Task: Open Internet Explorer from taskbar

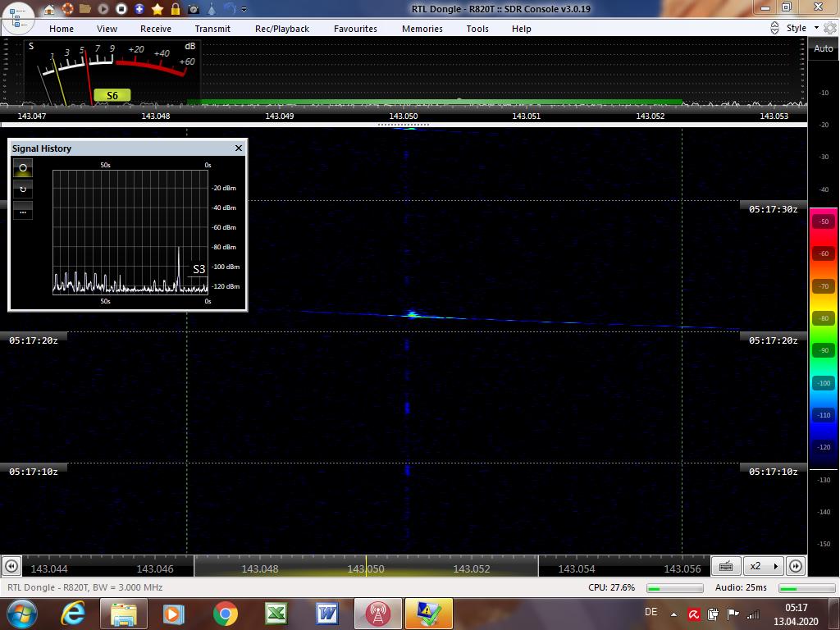Action: coord(73,614)
